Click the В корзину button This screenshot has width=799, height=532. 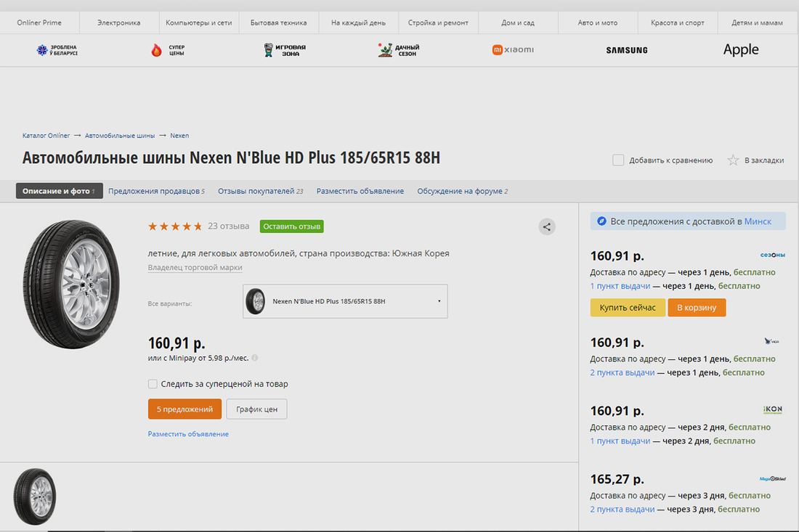pyautogui.click(x=697, y=308)
